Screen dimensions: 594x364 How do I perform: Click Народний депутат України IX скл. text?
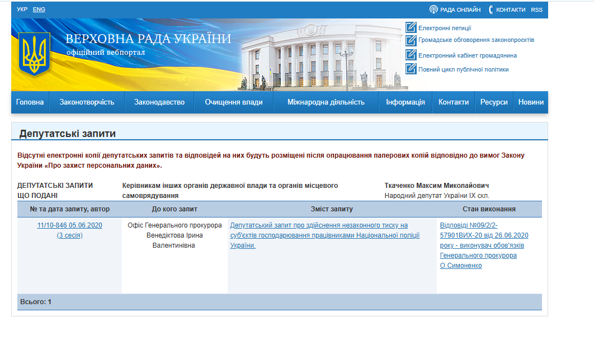coord(437,196)
